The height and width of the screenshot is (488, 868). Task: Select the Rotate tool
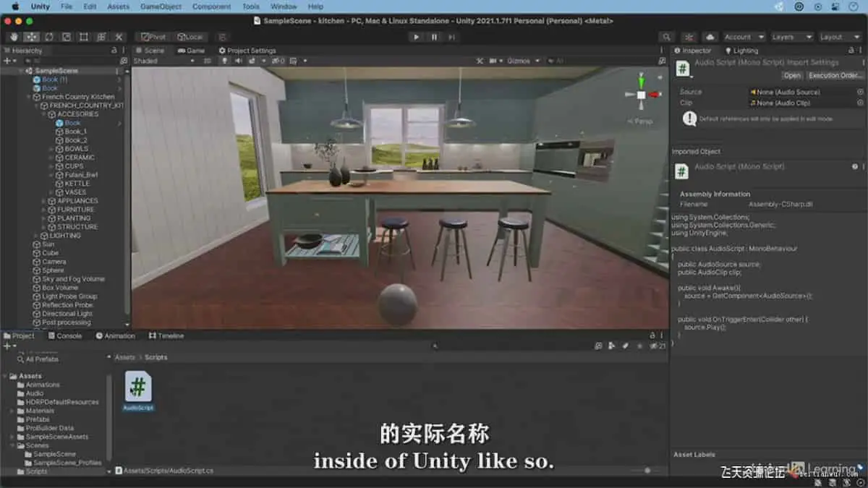[x=48, y=37]
